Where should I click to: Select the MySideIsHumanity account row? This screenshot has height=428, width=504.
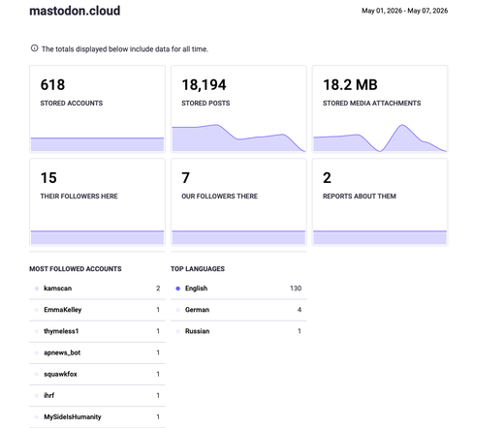pos(97,416)
